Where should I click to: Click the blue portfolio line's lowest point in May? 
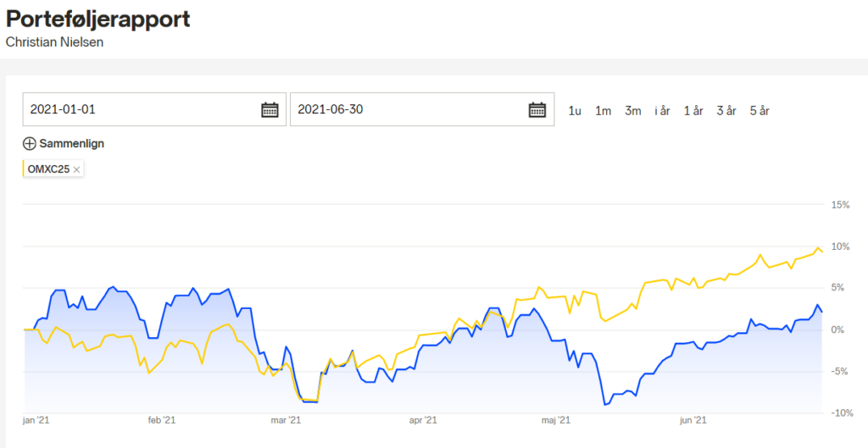[x=605, y=405]
